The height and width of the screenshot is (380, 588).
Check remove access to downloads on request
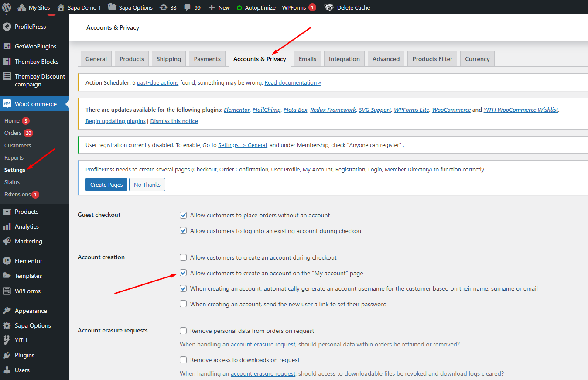click(183, 360)
